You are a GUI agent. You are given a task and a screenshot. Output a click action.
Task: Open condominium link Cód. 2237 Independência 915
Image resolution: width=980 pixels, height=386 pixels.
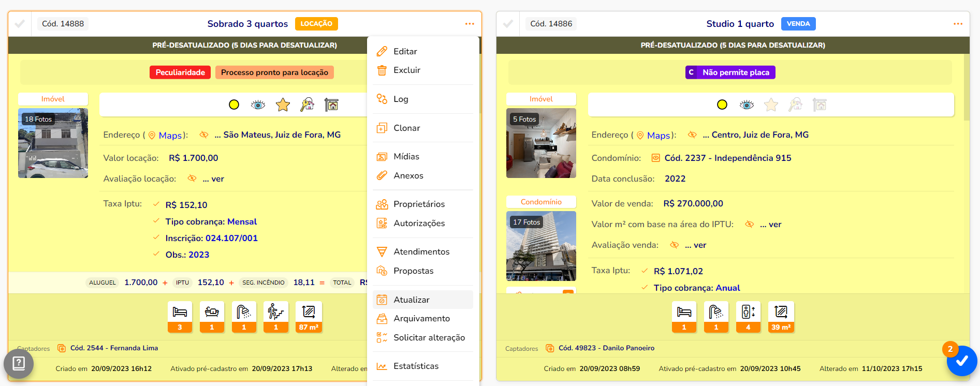click(x=727, y=158)
